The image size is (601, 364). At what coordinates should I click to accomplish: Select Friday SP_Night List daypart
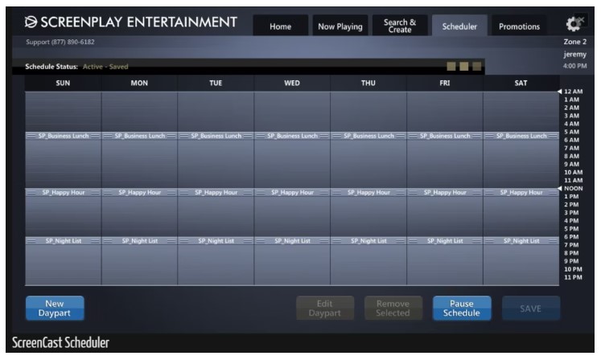[x=445, y=241]
